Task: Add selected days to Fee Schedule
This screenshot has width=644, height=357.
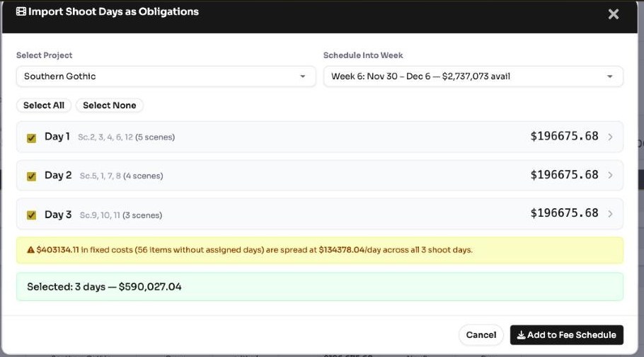Action: click(566, 335)
